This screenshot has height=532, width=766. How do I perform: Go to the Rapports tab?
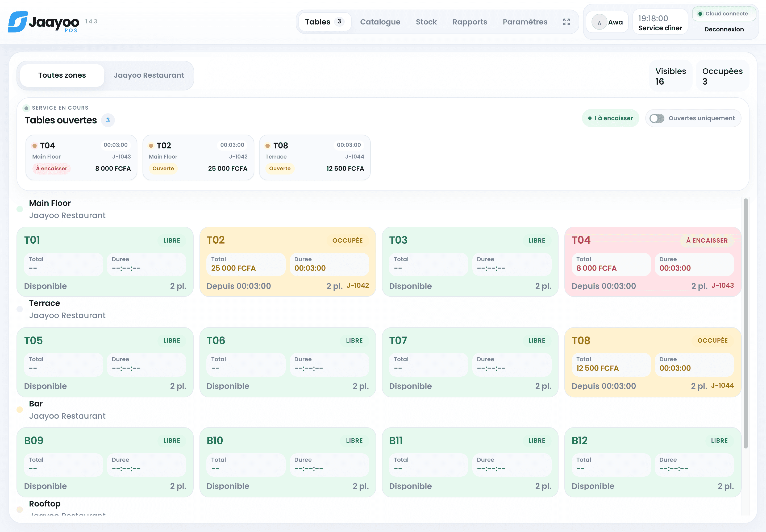point(469,22)
